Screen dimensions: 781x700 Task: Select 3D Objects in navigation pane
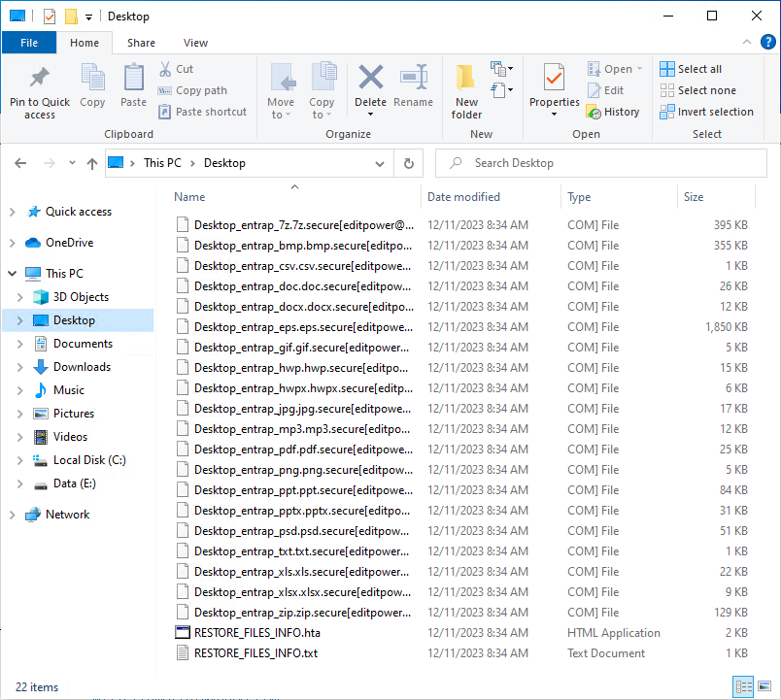tap(81, 297)
